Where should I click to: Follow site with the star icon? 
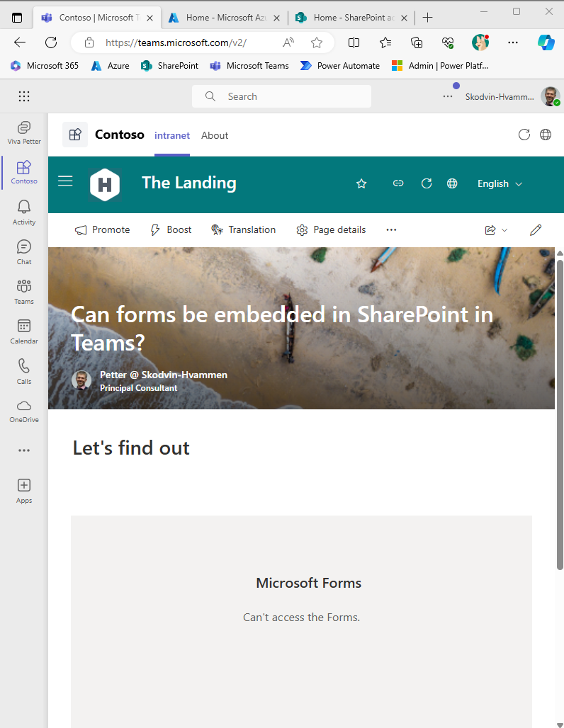(361, 184)
